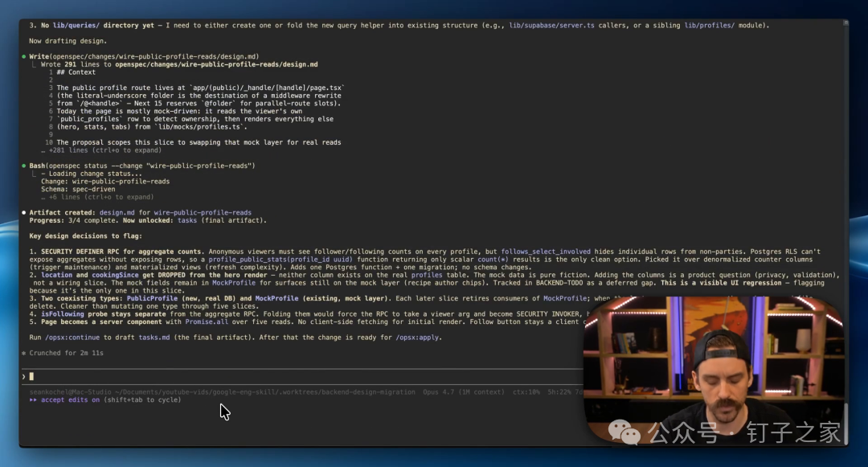The width and height of the screenshot is (868, 467).
Task: Click "seankochel@Mac-Studio" in the status line
Action: (x=70, y=391)
